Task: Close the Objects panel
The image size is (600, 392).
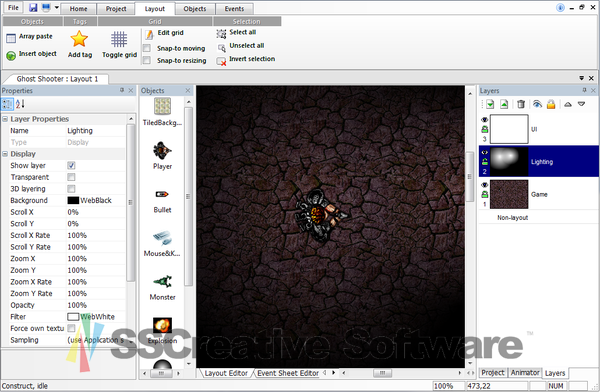Action: pyautogui.click(x=188, y=90)
